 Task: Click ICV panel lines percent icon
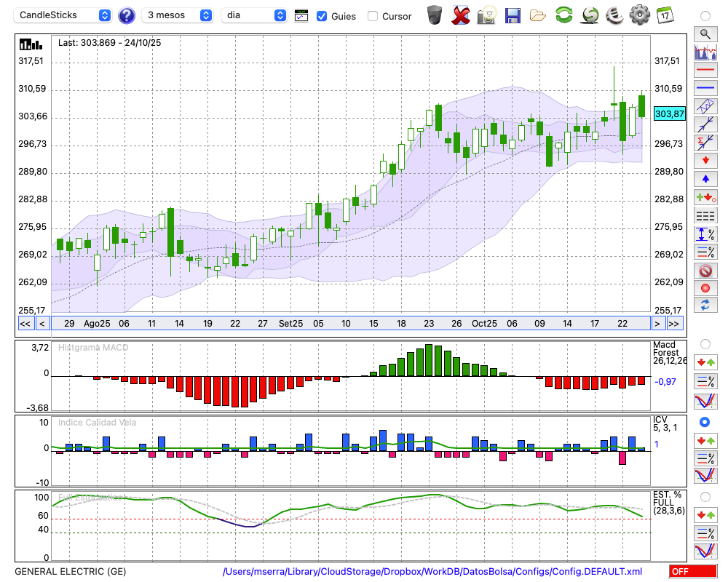coord(705,458)
